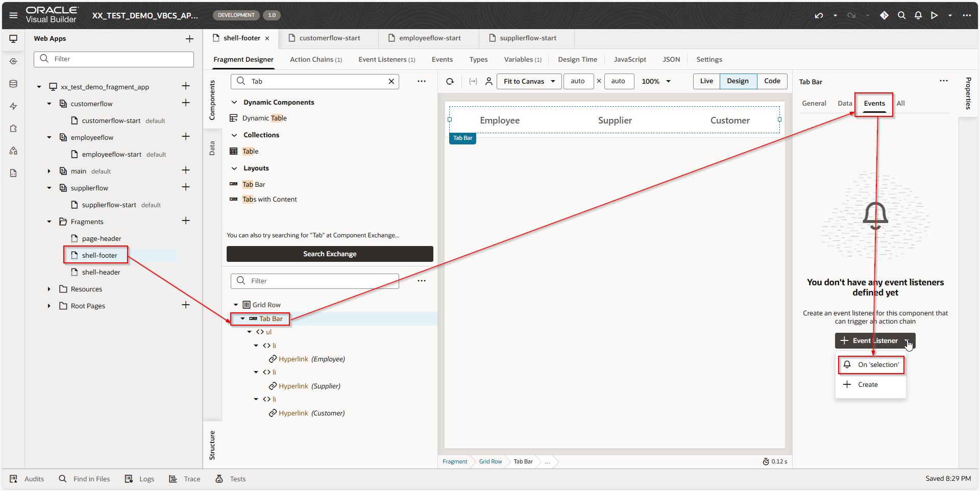Open the 100% zoom level dropdown

point(656,81)
